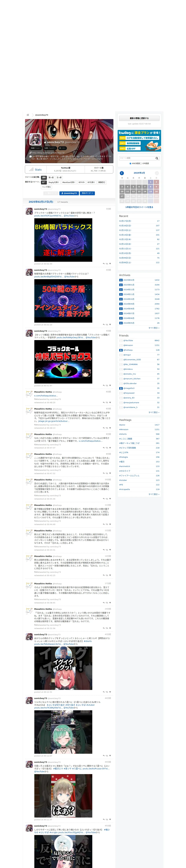Screen dimensions: 186x868
Task: Click 最新の情報に更新する button
Action: coord(139,118)
